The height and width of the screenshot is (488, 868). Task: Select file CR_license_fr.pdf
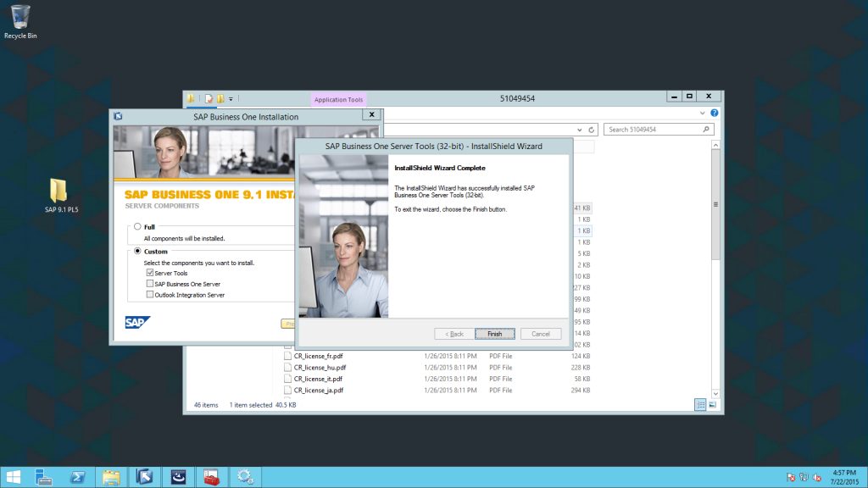coord(319,357)
